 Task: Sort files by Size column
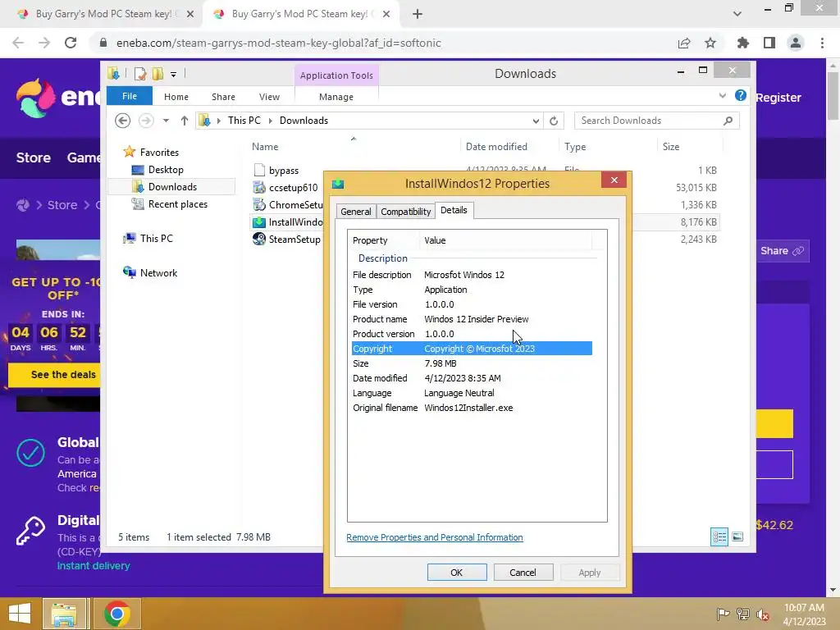(x=671, y=146)
